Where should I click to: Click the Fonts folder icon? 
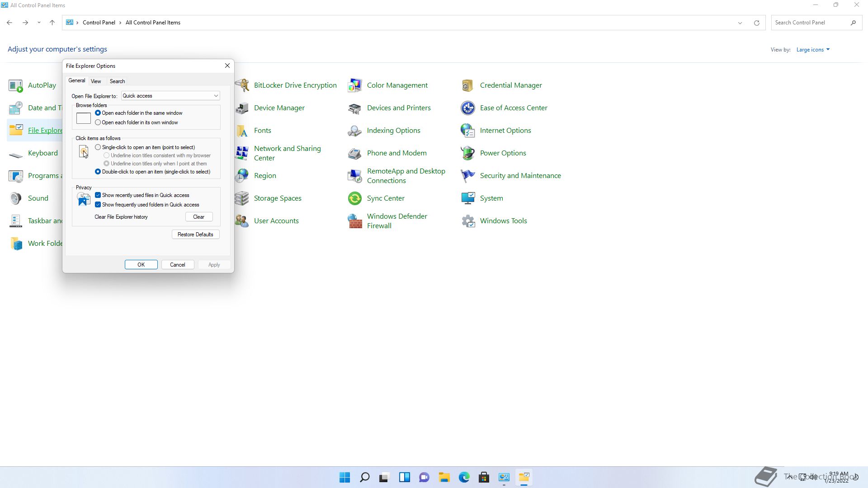tap(242, 131)
